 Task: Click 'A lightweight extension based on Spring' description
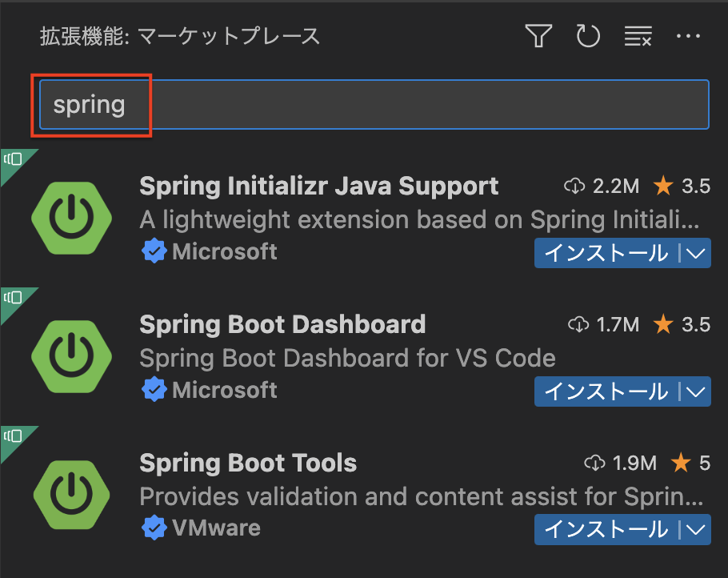(x=420, y=220)
